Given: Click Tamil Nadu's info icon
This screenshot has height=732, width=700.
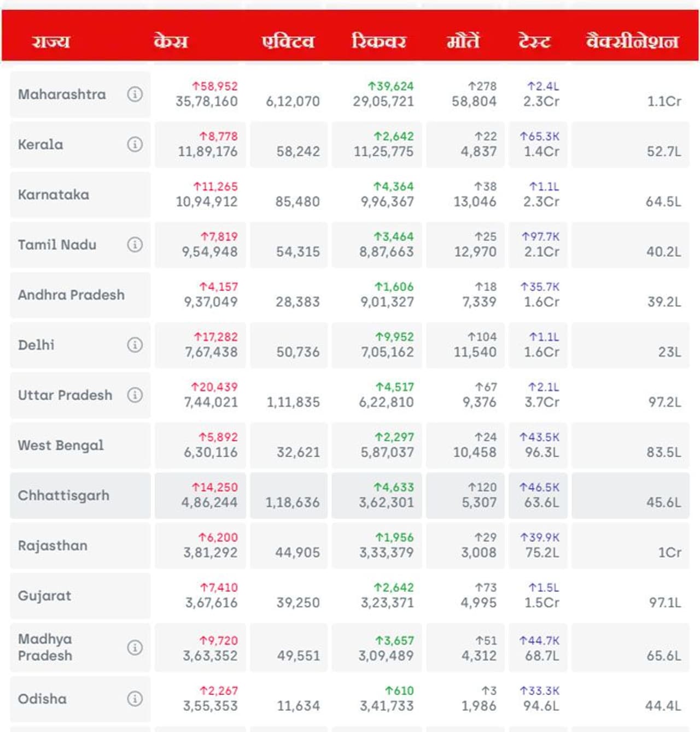Looking at the screenshot, I should point(135,244).
